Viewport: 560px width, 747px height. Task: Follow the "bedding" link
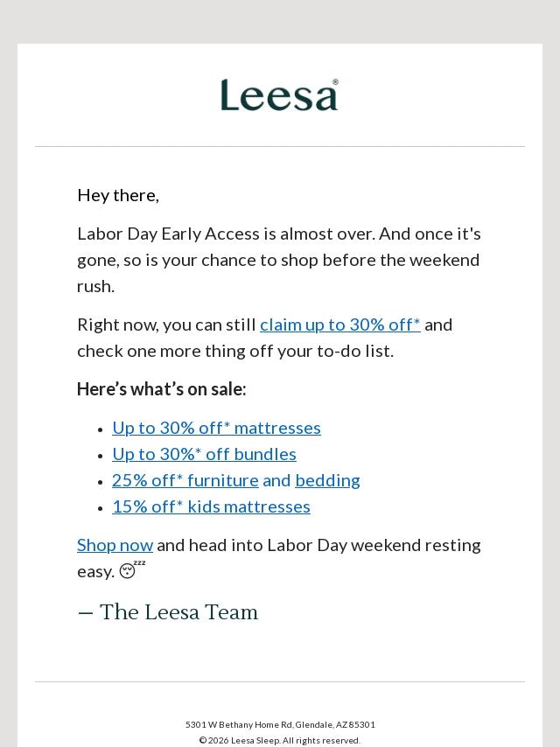coord(327,480)
